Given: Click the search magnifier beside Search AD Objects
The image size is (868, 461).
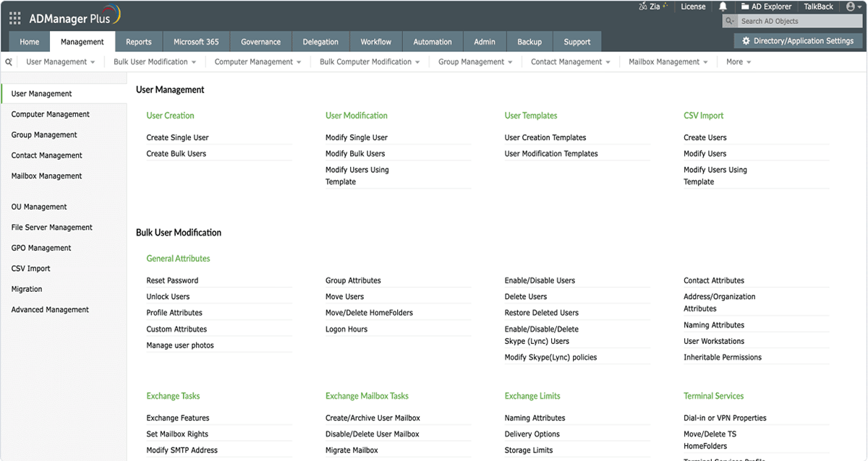Looking at the screenshot, I should pyautogui.click(x=730, y=22).
